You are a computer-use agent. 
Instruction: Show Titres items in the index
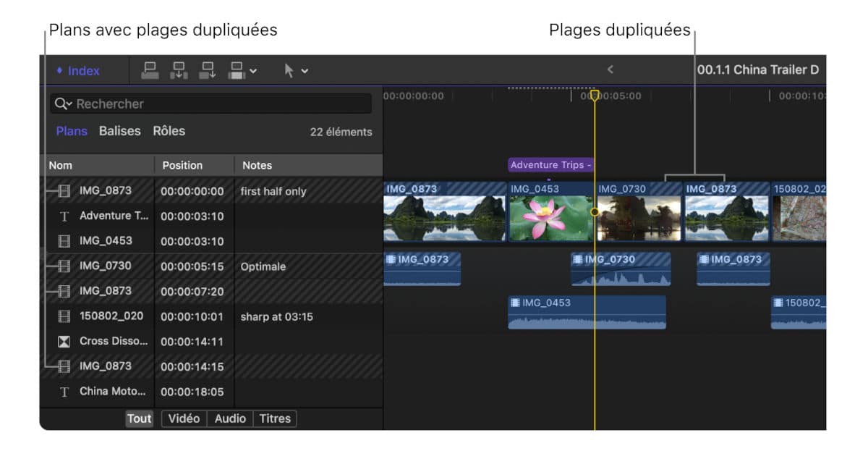click(x=275, y=418)
